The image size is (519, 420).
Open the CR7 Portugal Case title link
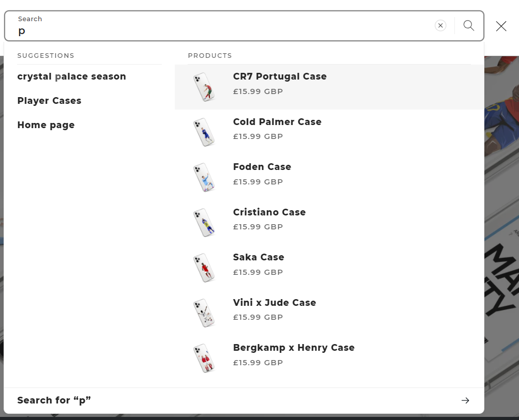(280, 76)
